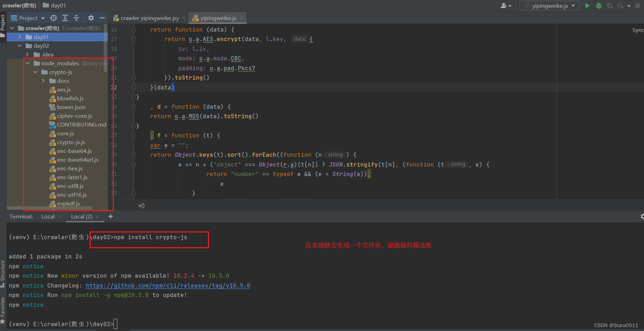Toggle code folding at line 16
The width and height of the screenshot is (644, 331).
coord(133,29)
